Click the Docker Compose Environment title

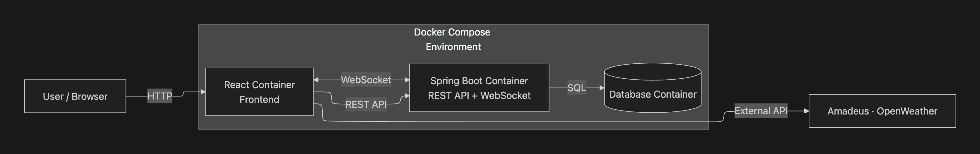pyautogui.click(x=453, y=39)
